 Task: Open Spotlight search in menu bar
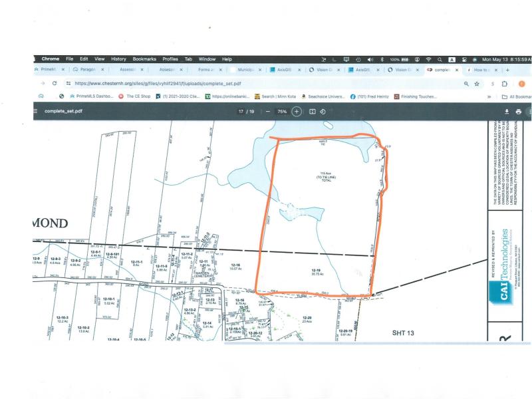[x=440, y=59]
